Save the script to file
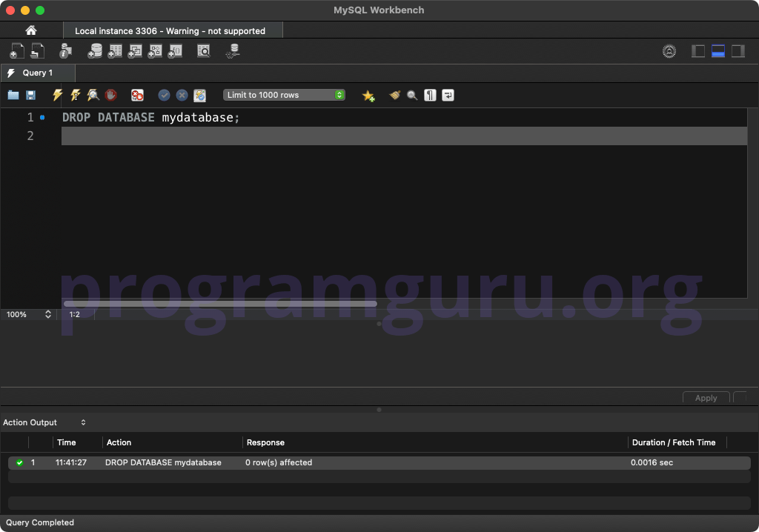The height and width of the screenshot is (532, 759). [30, 95]
